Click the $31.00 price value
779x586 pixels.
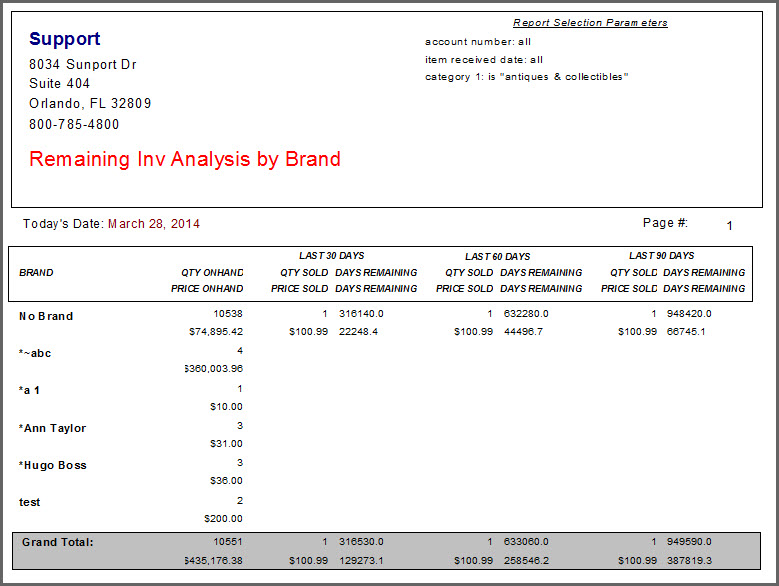pos(226,444)
